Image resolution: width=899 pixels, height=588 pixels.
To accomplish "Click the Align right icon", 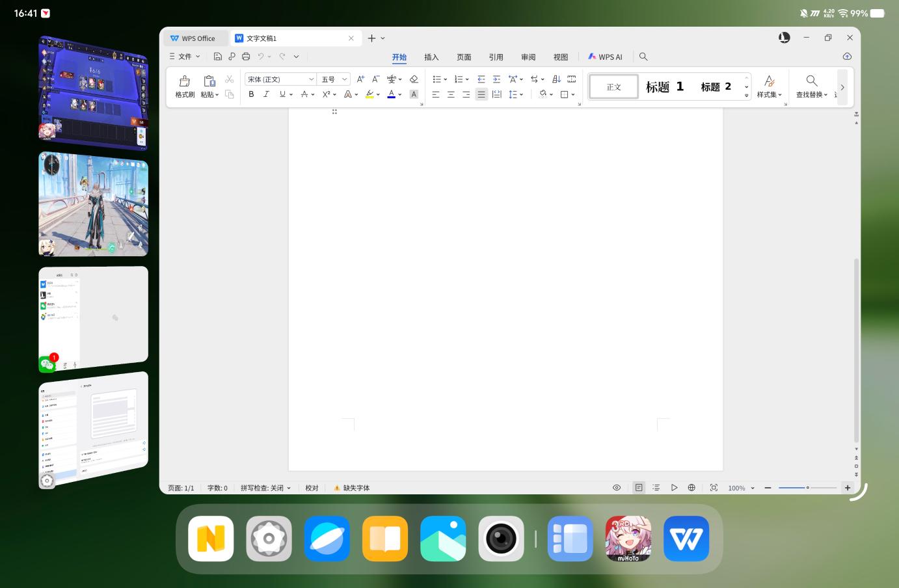I will (466, 94).
